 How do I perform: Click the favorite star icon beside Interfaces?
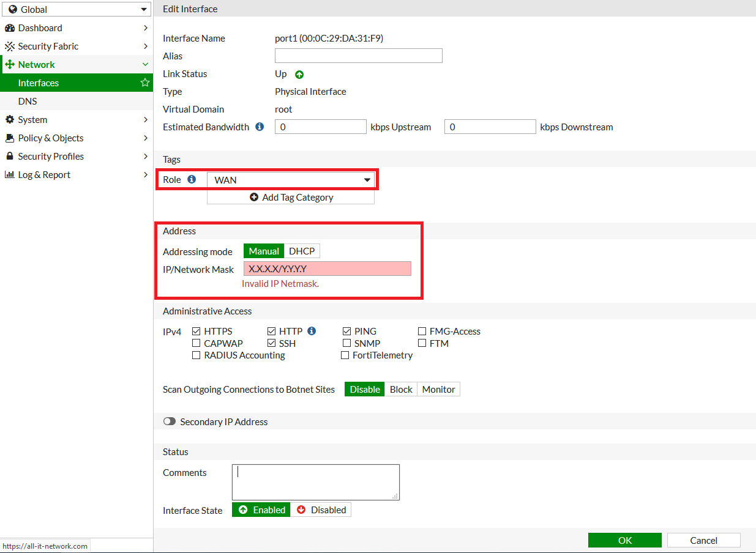point(145,83)
